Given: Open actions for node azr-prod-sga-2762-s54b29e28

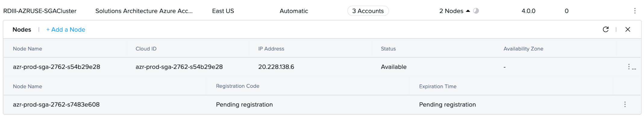Looking at the screenshot, I should [x=629, y=67].
